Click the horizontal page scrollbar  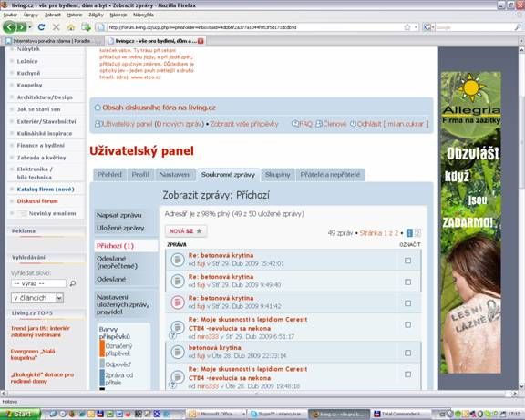pyautogui.click(x=258, y=394)
